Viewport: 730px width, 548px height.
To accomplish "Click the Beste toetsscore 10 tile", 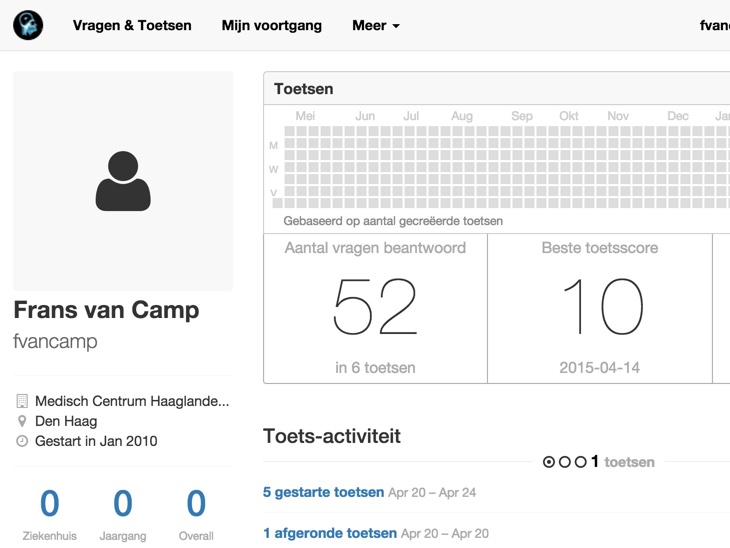I will (600, 308).
